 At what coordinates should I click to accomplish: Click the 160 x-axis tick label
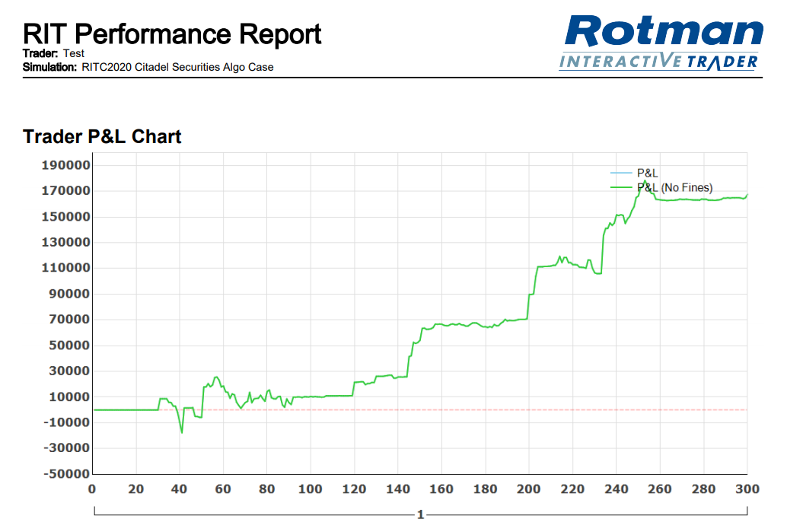(441, 489)
